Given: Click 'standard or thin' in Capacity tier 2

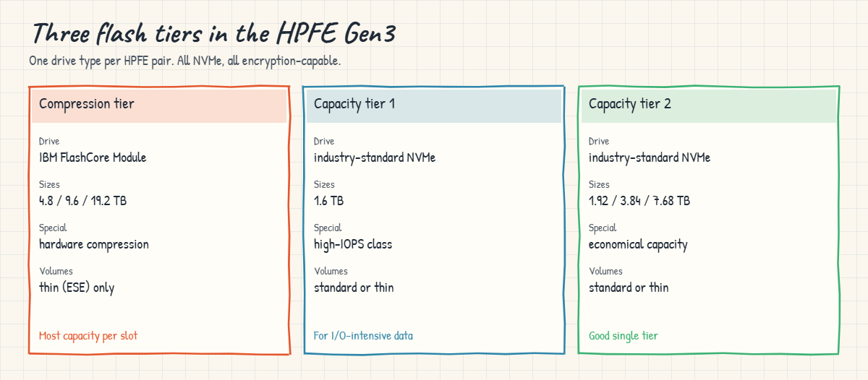Looking at the screenshot, I should click(629, 288).
